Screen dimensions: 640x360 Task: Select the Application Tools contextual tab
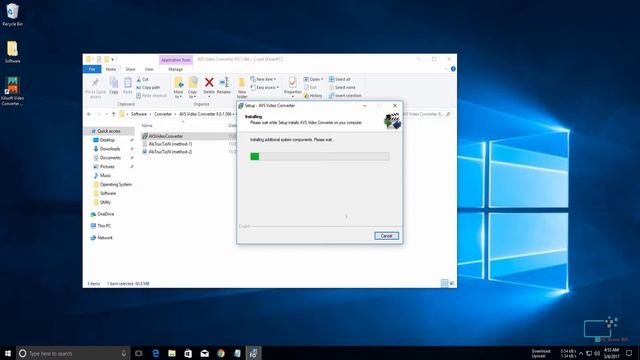(176, 60)
